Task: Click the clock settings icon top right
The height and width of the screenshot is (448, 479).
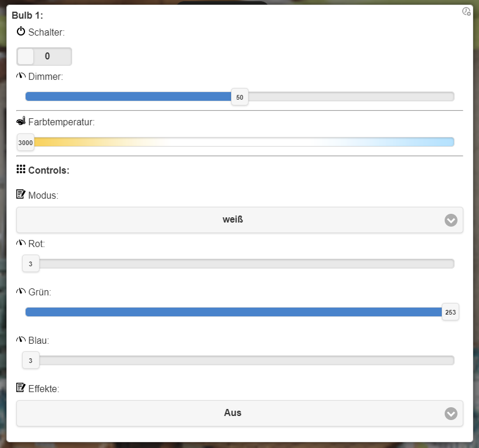Action: [x=466, y=12]
